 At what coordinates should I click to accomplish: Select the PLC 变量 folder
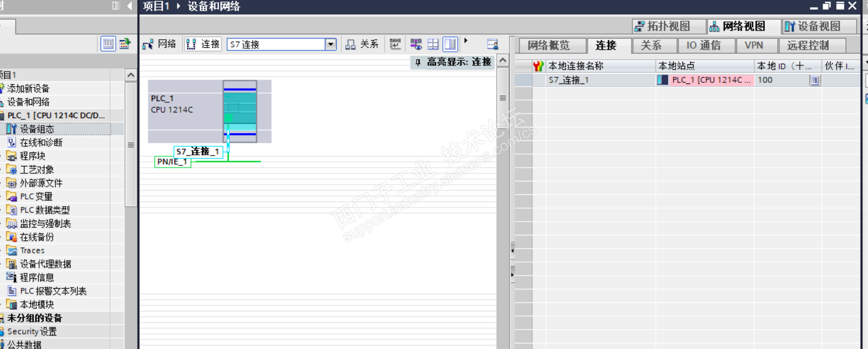(36, 197)
